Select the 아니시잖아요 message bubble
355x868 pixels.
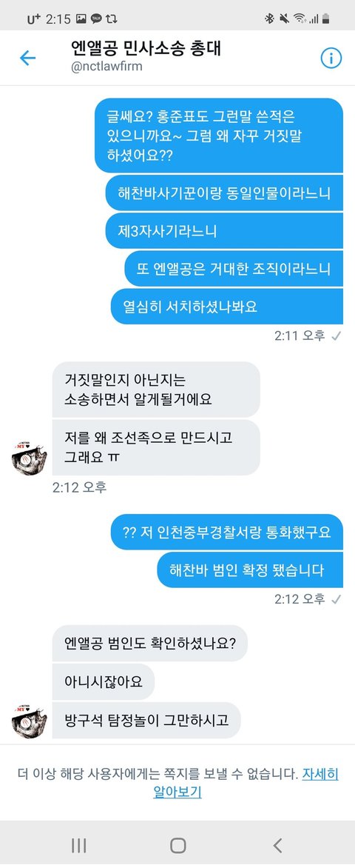104,682
